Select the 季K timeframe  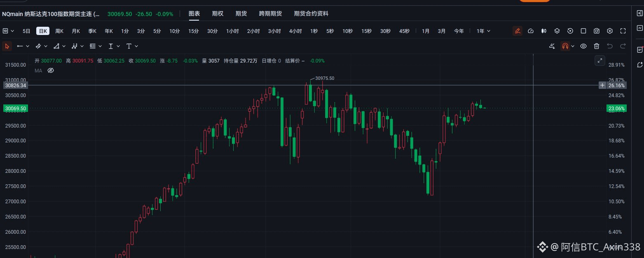pos(92,31)
